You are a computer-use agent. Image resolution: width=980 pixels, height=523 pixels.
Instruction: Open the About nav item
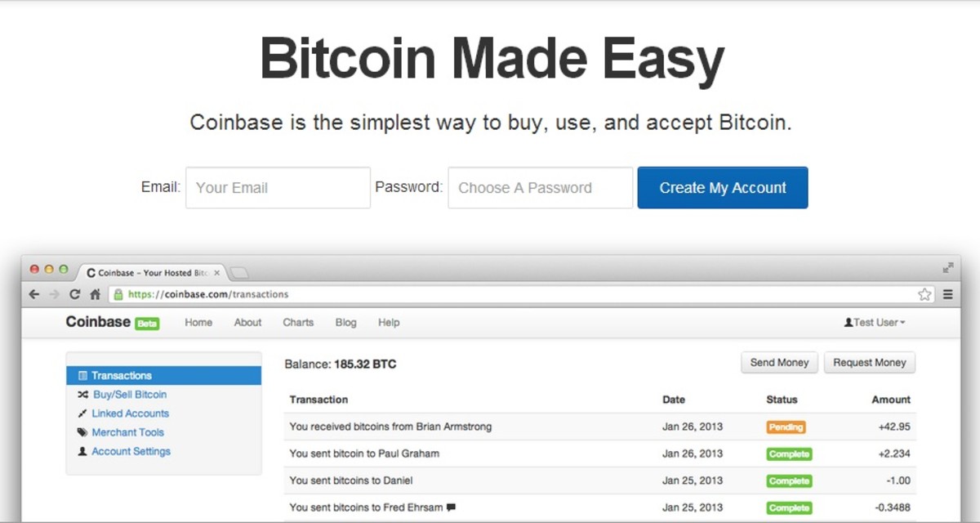[247, 323]
